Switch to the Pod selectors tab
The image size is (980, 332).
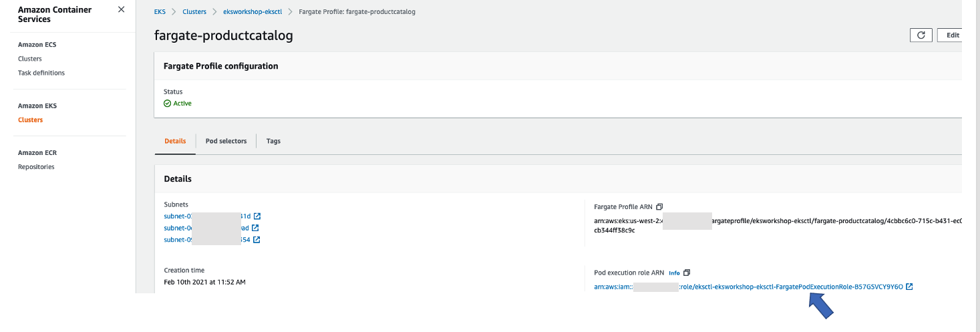point(226,141)
